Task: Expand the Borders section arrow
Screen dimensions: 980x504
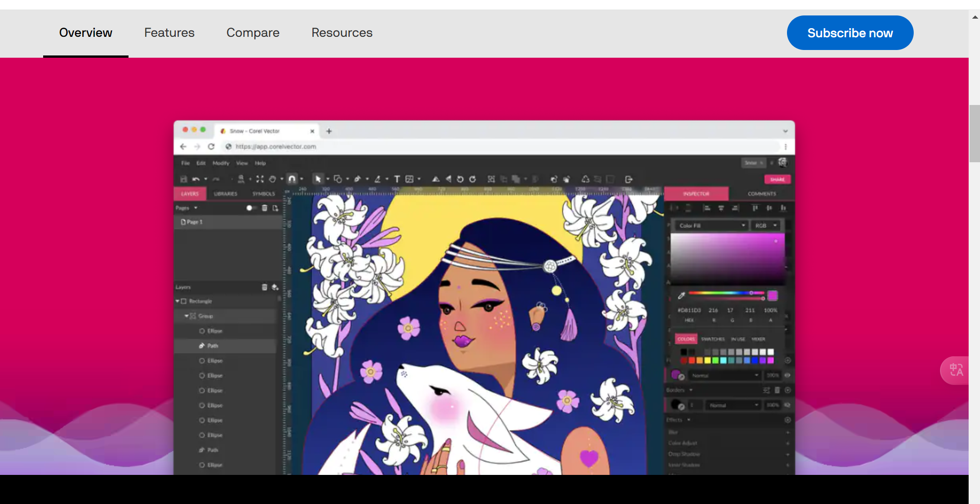Action: [691, 390]
